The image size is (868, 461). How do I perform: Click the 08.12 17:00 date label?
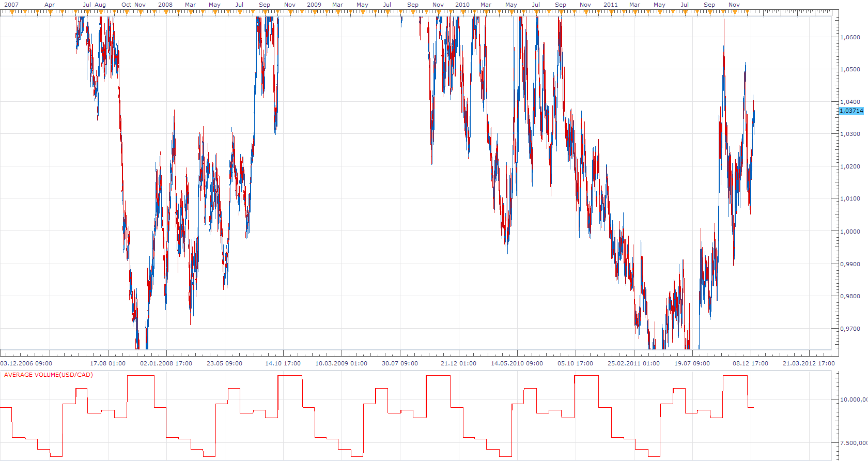751,363
